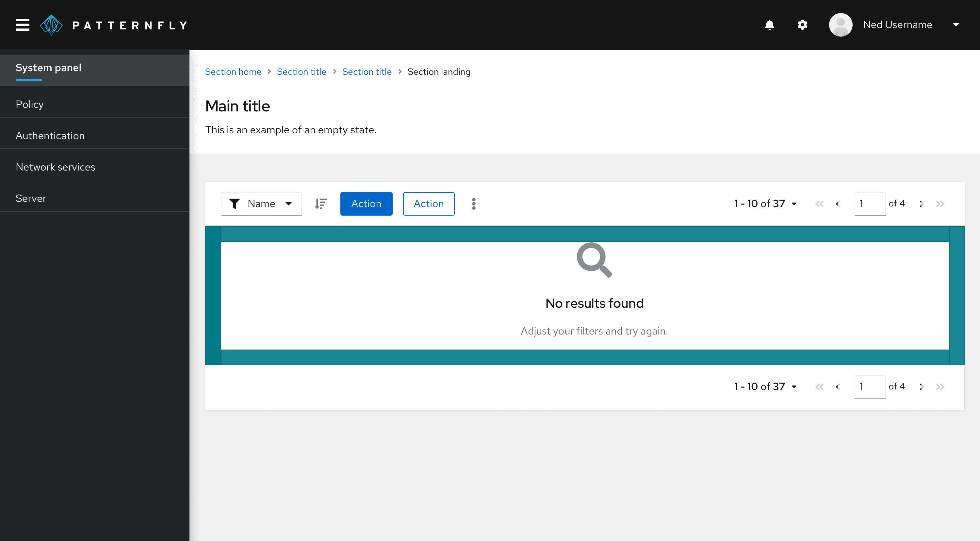Click the kebab menu icon

pos(474,204)
